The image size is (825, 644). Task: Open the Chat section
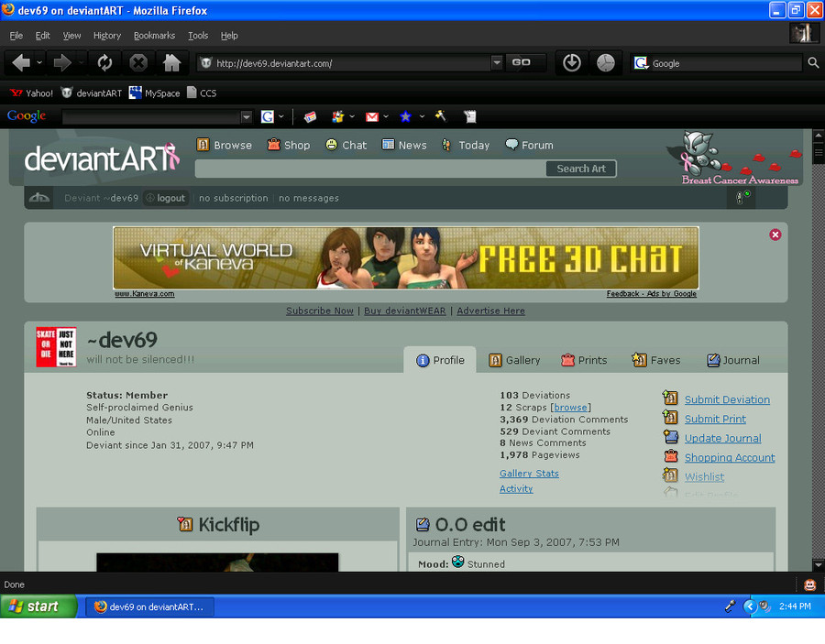coord(346,145)
